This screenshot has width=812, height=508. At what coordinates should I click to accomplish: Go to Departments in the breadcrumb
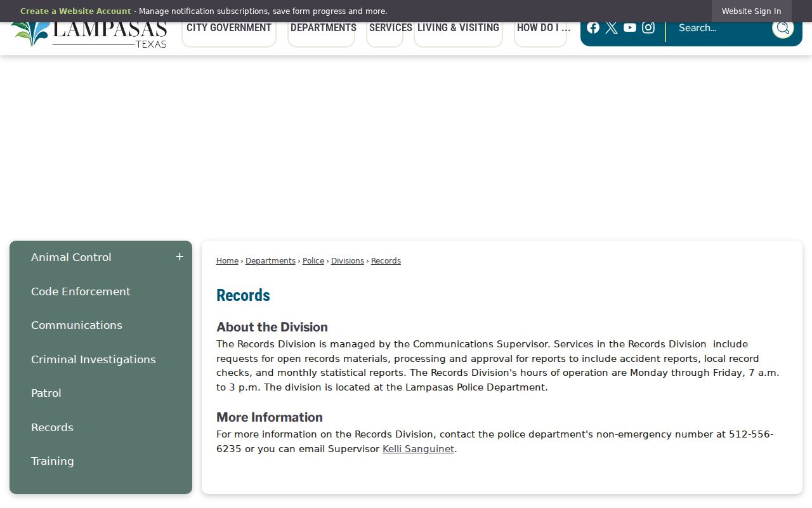[x=270, y=261]
